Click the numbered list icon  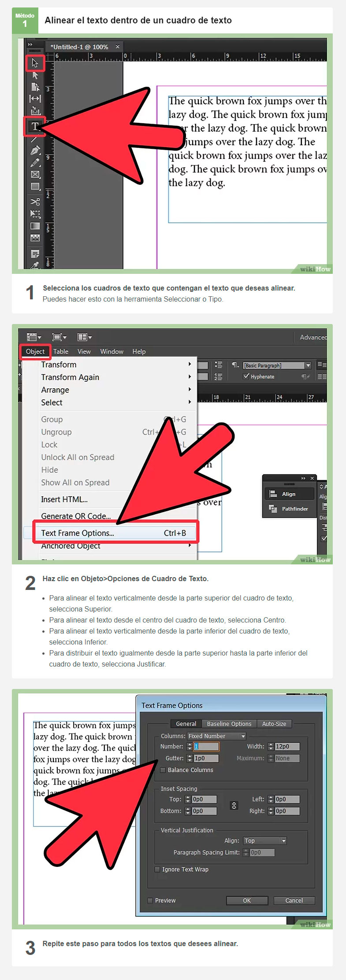(218, 377)
